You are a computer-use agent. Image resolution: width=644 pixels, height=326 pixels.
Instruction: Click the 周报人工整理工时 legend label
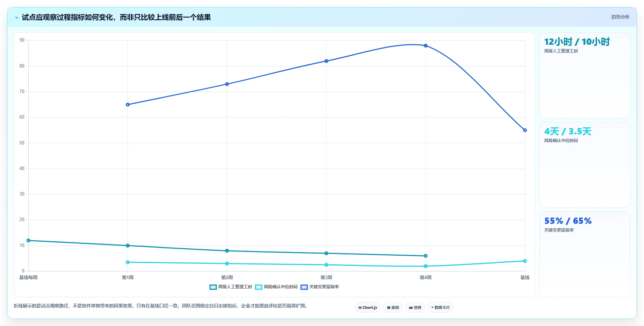[x=235, y=287]
